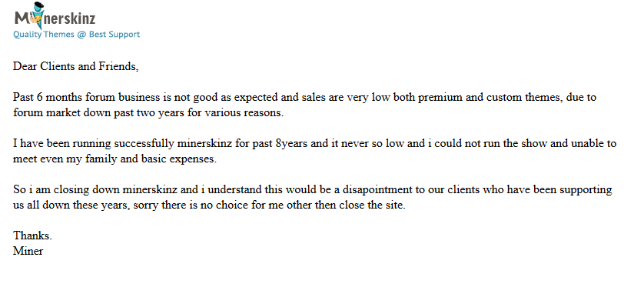The image size is (644, 284).
Task: Click the "Quality Themes @ Best Support" tagline
Action: (x=76, y=35)
